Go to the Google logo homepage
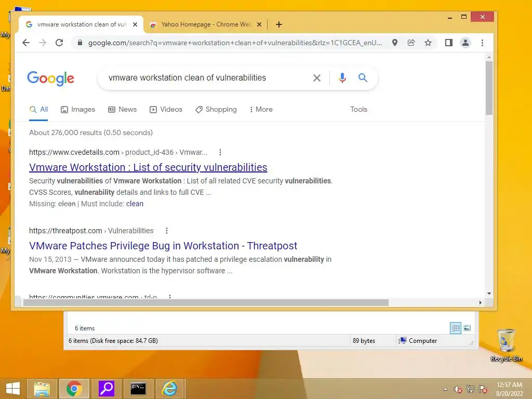This screenshot has width=532, height=399. point(50,78)
